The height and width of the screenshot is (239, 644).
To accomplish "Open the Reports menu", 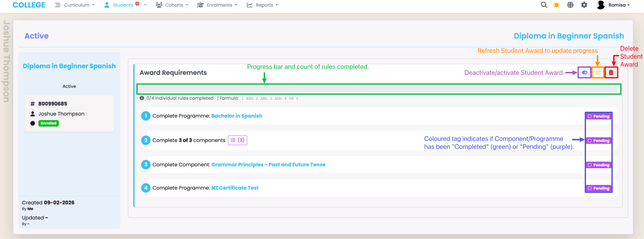I will 262,5.
